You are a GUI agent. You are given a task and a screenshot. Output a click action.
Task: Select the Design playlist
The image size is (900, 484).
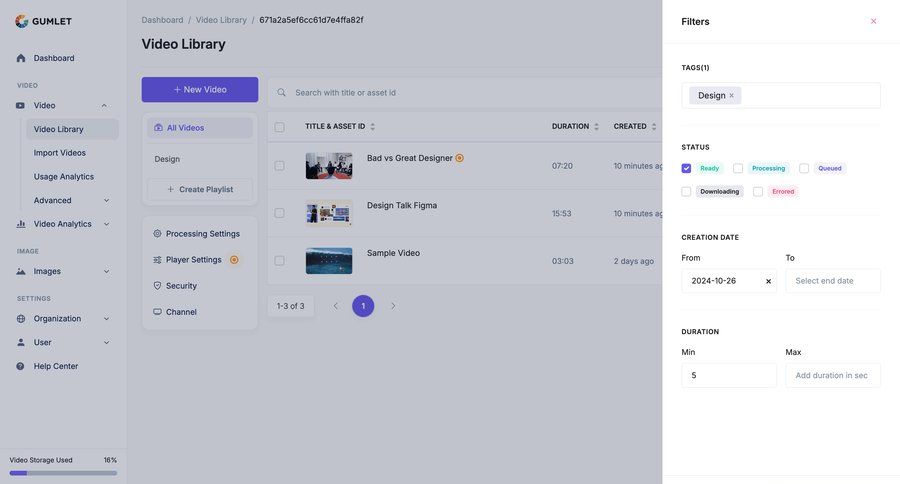(x=167, y=159)
